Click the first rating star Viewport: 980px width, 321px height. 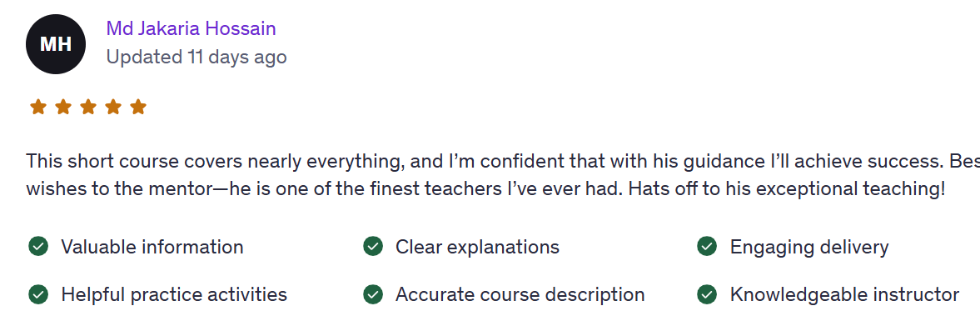click(38, 107)
